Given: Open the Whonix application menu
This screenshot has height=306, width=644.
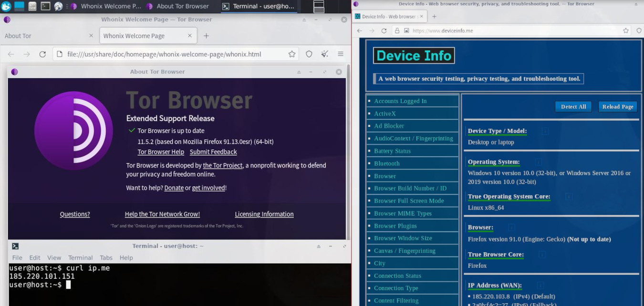Looking at the screenshot, I should tap(6, 6).
